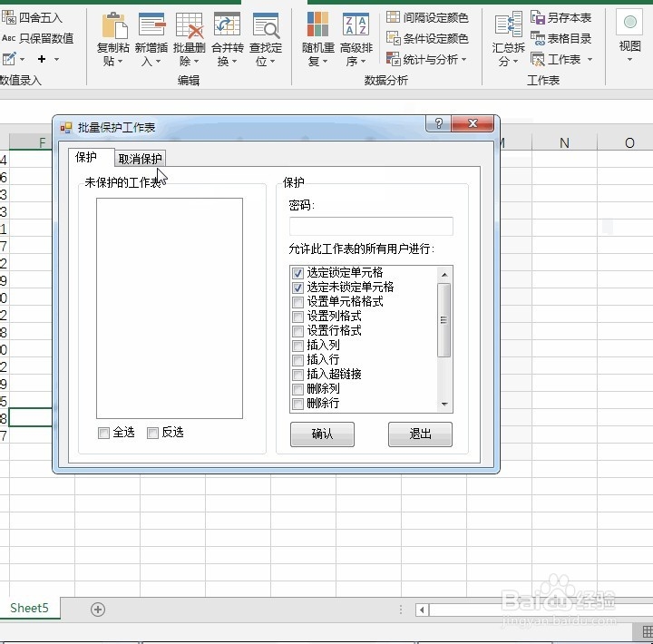Click the 视图 view icon
The image size is (653, 644).
(629, 23)
